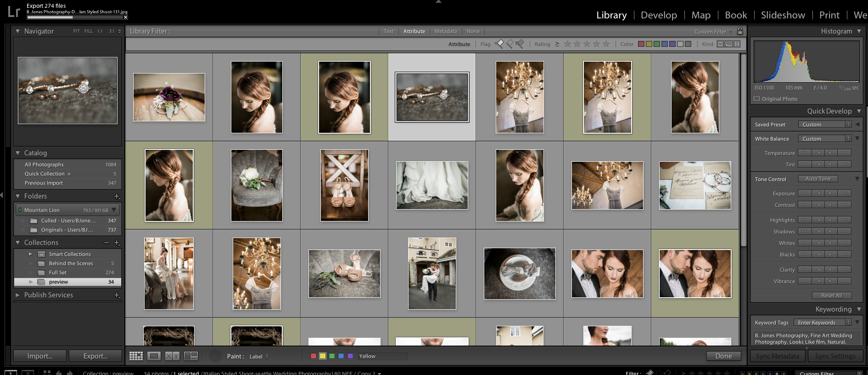Filter kind by videos
Image resolution: width=868 pixels, height=375 pixels.
(737, 44)
